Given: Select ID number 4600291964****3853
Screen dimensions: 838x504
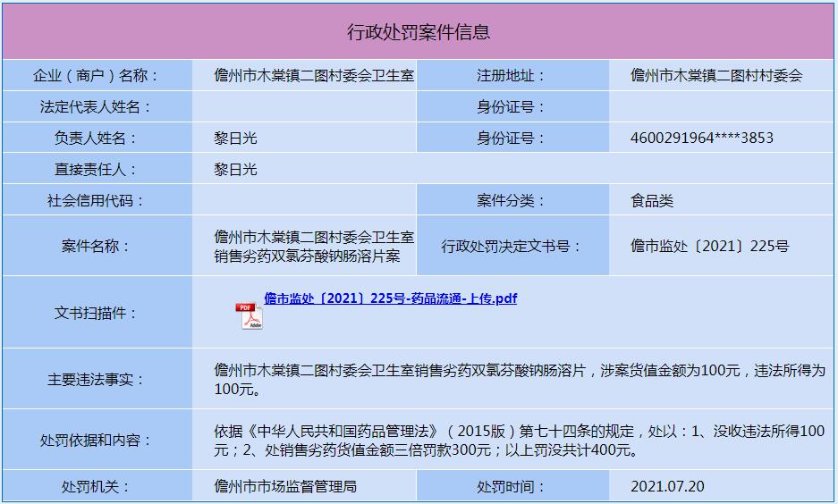Looking at the screenshot, I should point(702,139).
